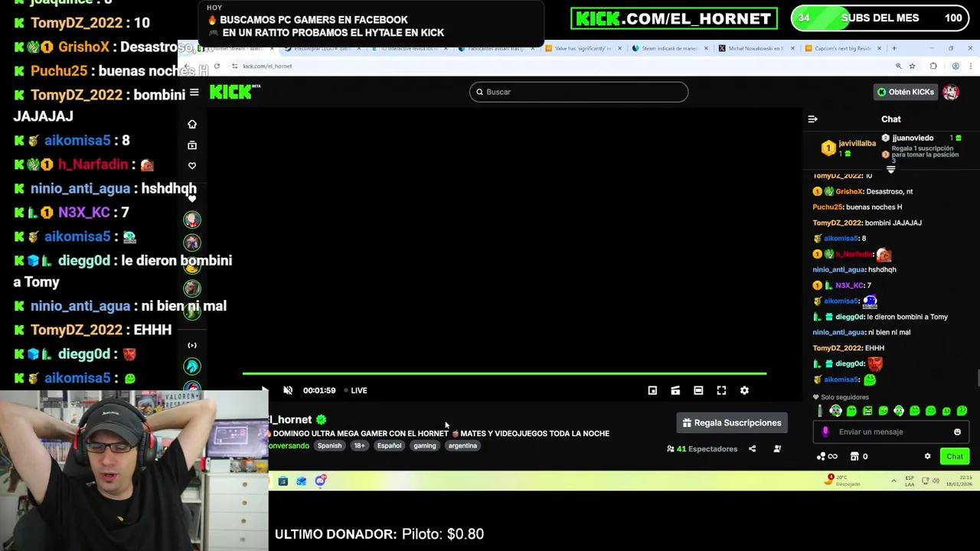Switch to Valve has 'significantly' tab
The width and height of the screenshot is (980, 551).
[583, 48]
